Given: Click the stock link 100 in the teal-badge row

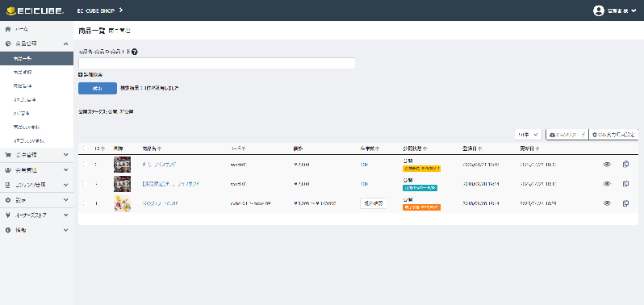Looking at the screenshot, I should [364, 184].
